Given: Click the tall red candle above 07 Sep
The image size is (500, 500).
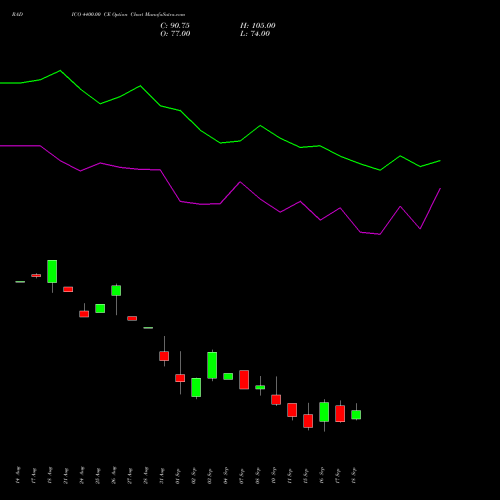Looking at the screenshot, I should click(244, 380).
